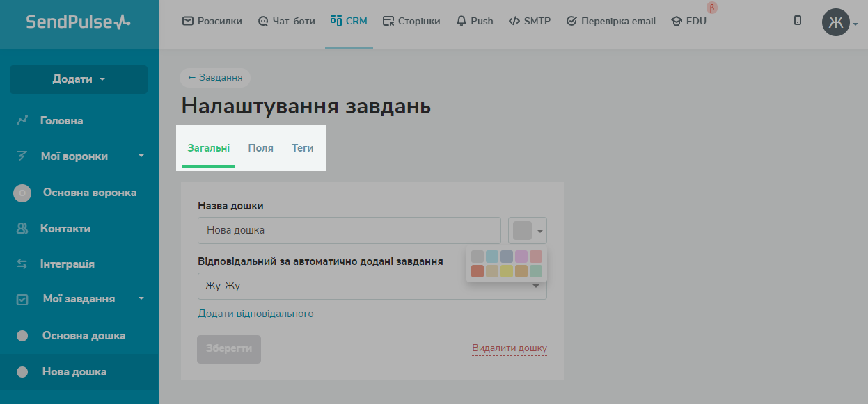Pick the slate blue color swatch
The width and height of the screenshot is (868, 404).
[x=507, y=257]
